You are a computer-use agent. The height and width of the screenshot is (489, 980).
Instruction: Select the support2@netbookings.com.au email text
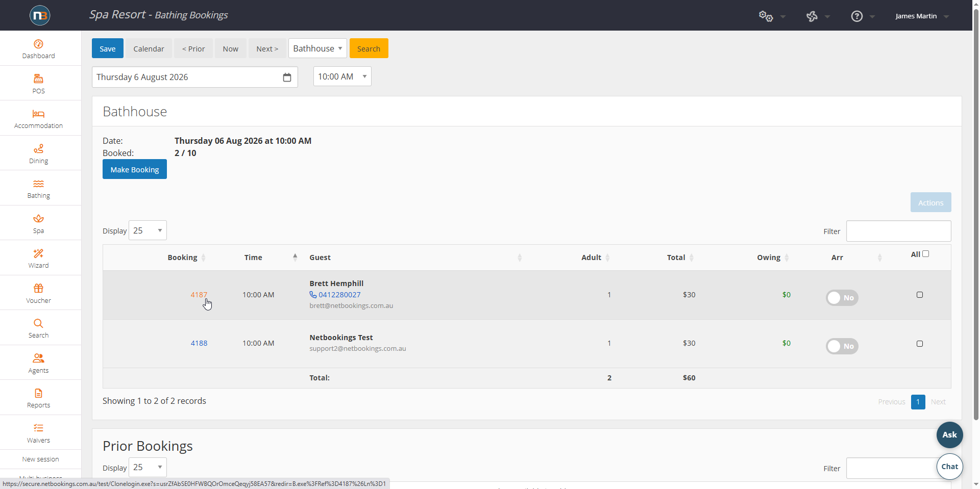[358, 349]
